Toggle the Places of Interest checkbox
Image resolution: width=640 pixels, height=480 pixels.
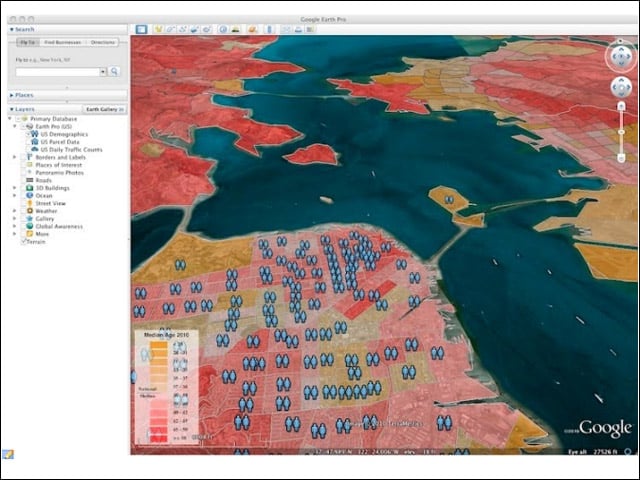click(23, 165)
